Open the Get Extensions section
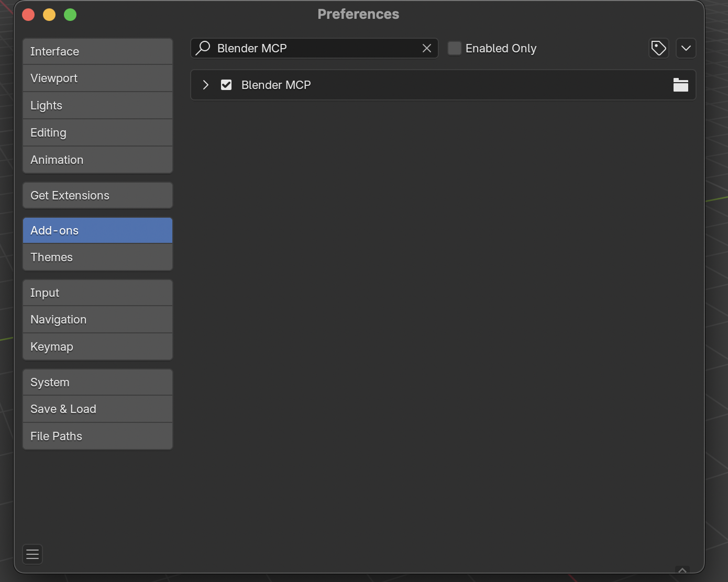 pos(97,195)
